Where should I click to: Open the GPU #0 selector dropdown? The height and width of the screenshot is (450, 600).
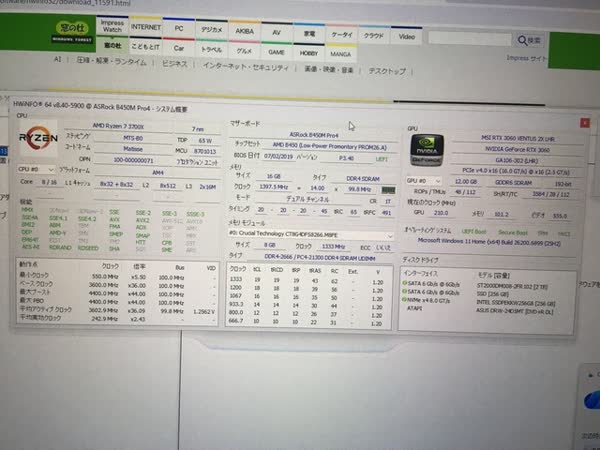pyautogui.click(x=424, y=182)
